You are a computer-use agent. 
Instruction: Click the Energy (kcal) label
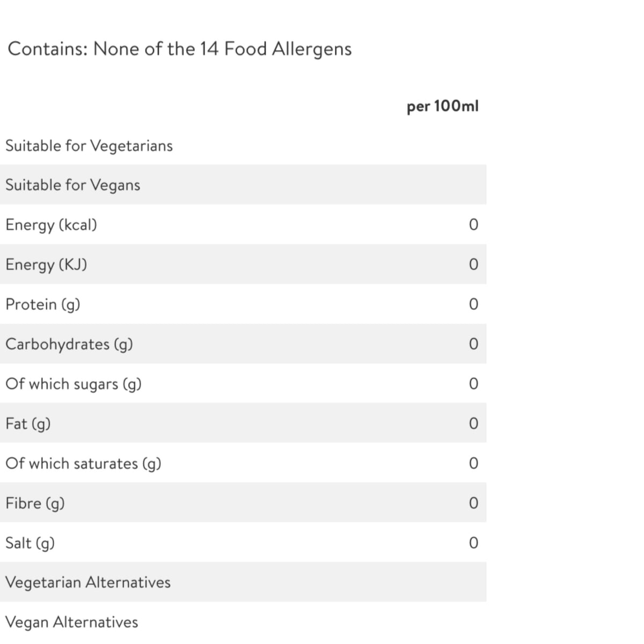52,225
